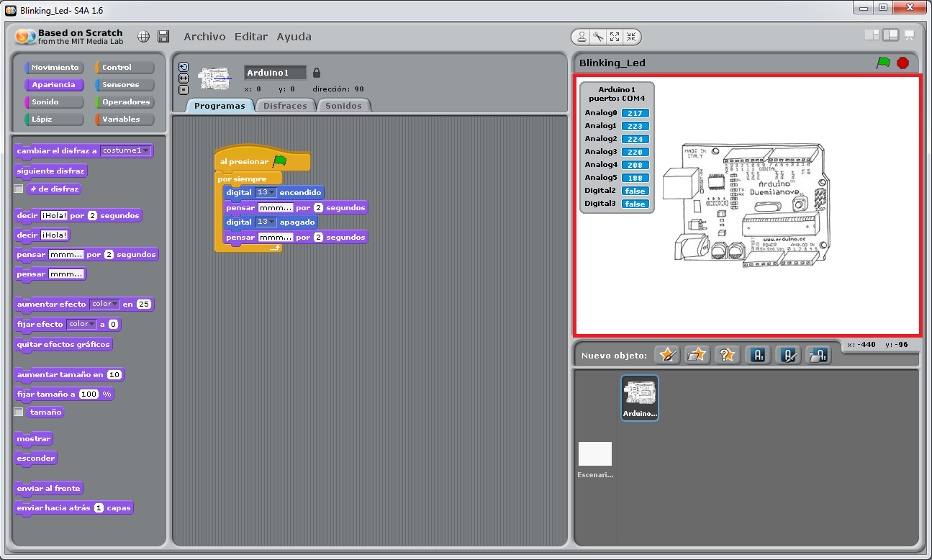Screen dimensions: 932x560
Task: Switch to the Disfraces tab
Action: (x=285, y=106)
